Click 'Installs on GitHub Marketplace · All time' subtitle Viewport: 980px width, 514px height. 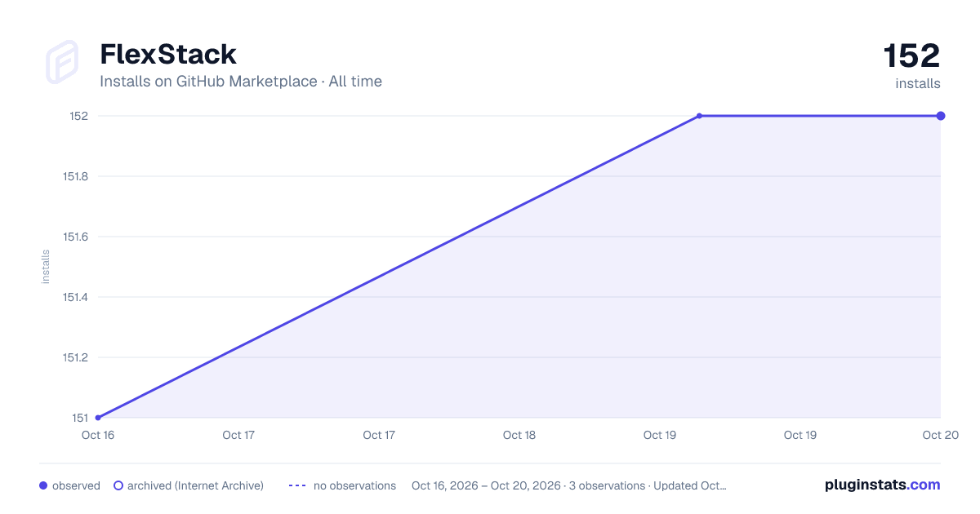241,82
